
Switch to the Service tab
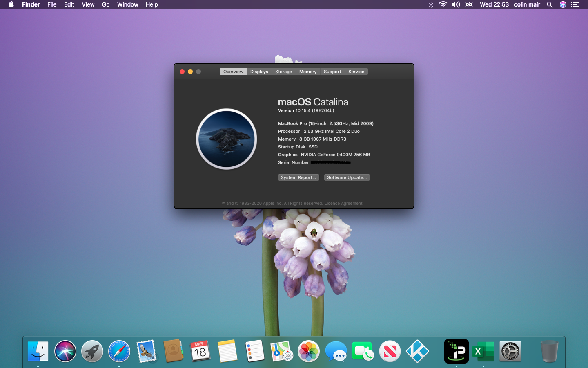click(356, 72)
